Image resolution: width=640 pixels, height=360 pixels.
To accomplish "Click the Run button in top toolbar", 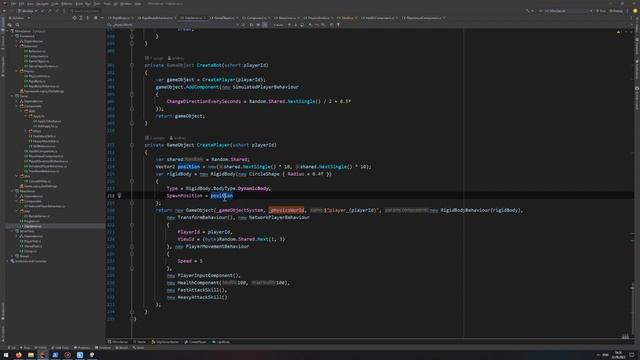I will coord(601,11).
